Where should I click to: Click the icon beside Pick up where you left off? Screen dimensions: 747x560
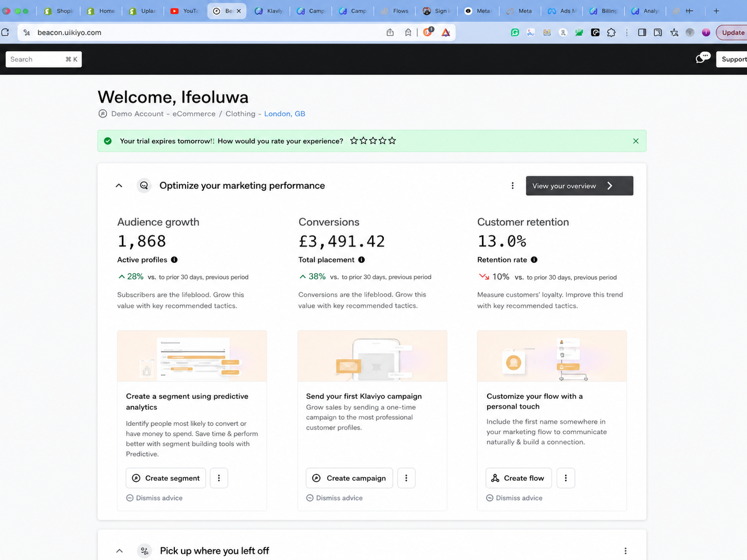(144, 551)
